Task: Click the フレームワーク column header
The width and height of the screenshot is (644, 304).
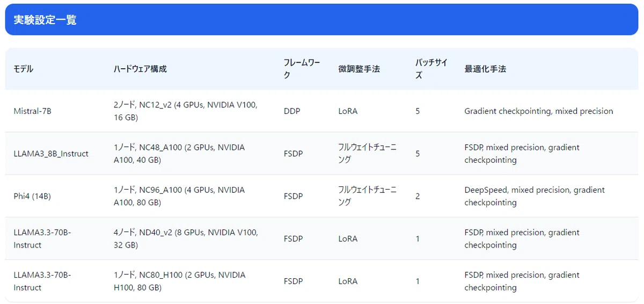Action: [302, 69]
